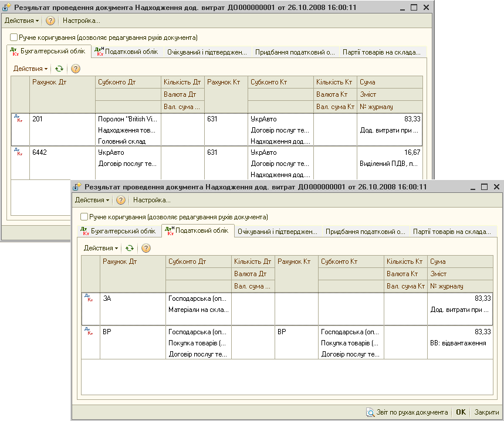This screenshot has width=504, height=421.
Task: Select ВВ: відвантаження cell in front window
Action: point(460,343)
